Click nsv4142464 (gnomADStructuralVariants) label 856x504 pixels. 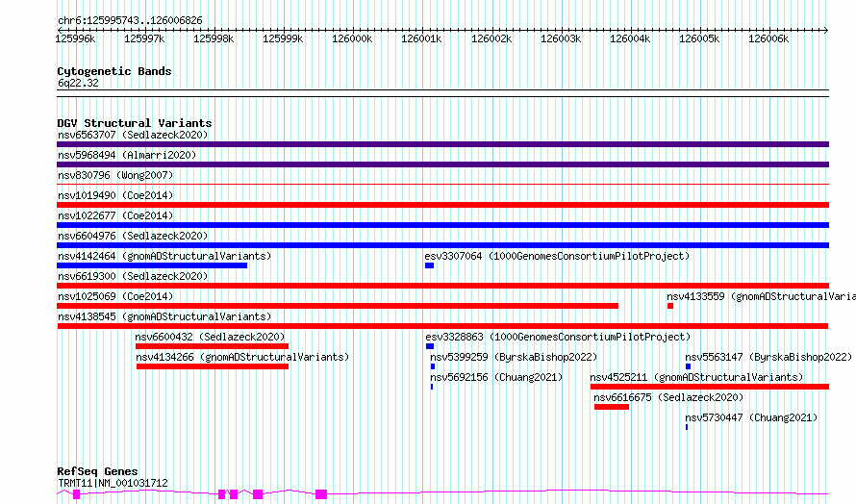[164, 256]
